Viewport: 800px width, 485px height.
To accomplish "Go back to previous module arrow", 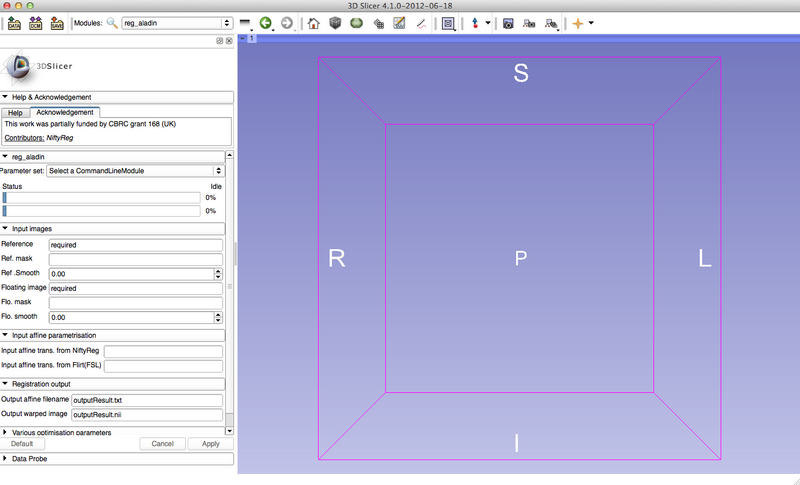I will point(266,22).
